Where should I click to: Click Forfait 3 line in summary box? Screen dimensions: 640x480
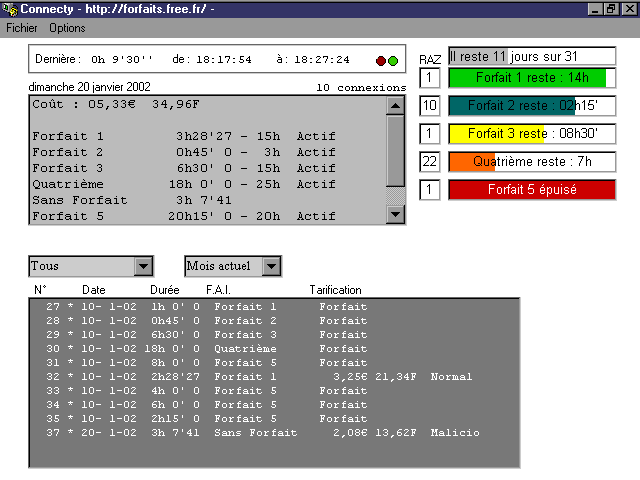184,168
